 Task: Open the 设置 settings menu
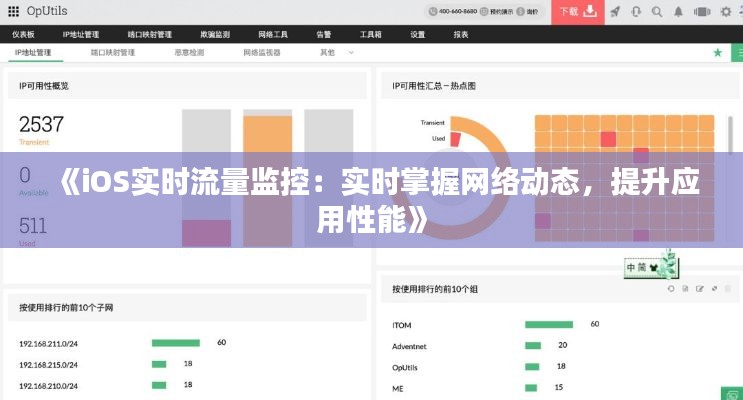[x=417, y=34]
